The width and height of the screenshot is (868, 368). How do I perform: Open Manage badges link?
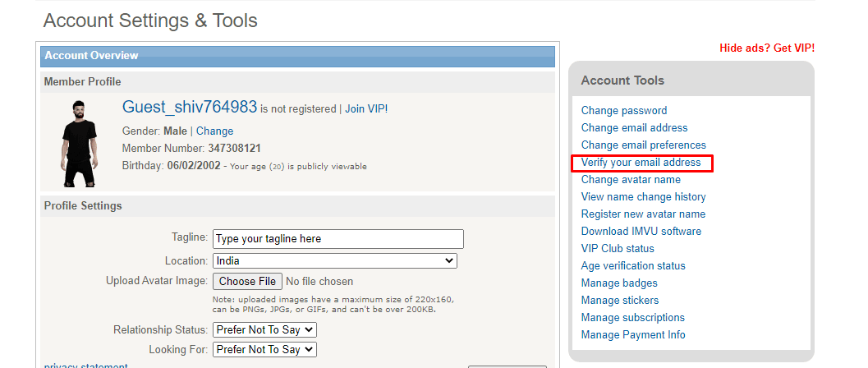619,283
